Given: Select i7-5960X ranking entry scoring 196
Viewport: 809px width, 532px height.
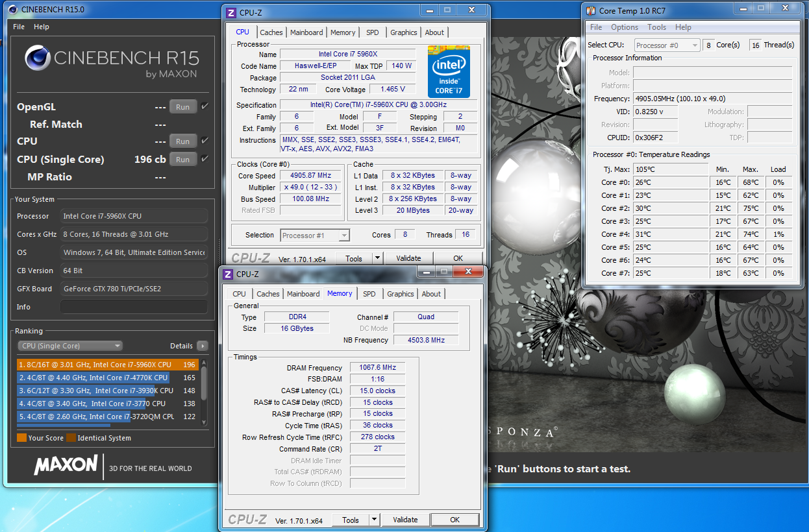Looking at the screenshot, I should coord(107,365).
